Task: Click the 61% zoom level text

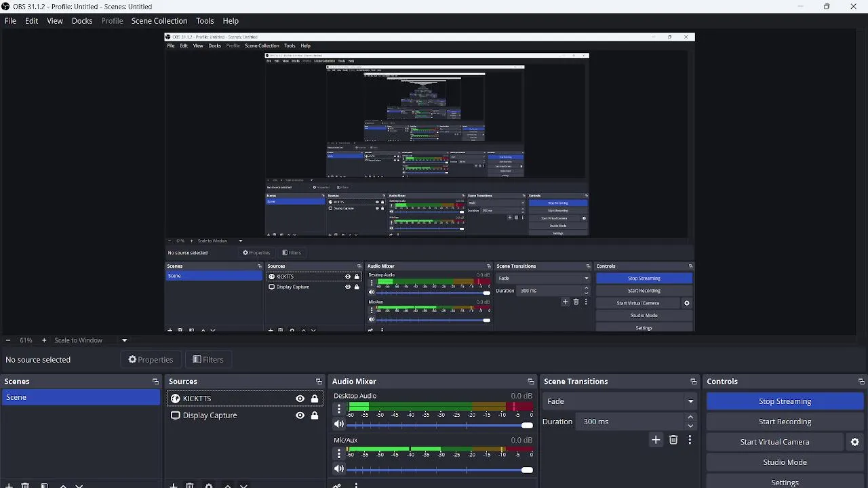Action: pos(26,340)
